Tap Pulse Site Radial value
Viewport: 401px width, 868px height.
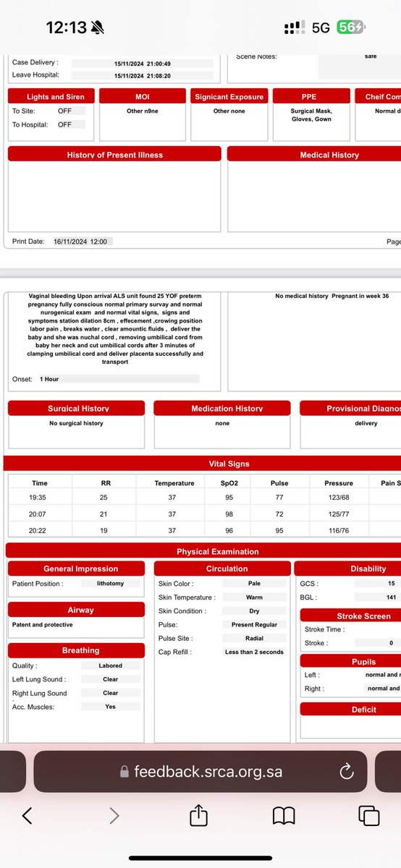(x=254, y=638)
